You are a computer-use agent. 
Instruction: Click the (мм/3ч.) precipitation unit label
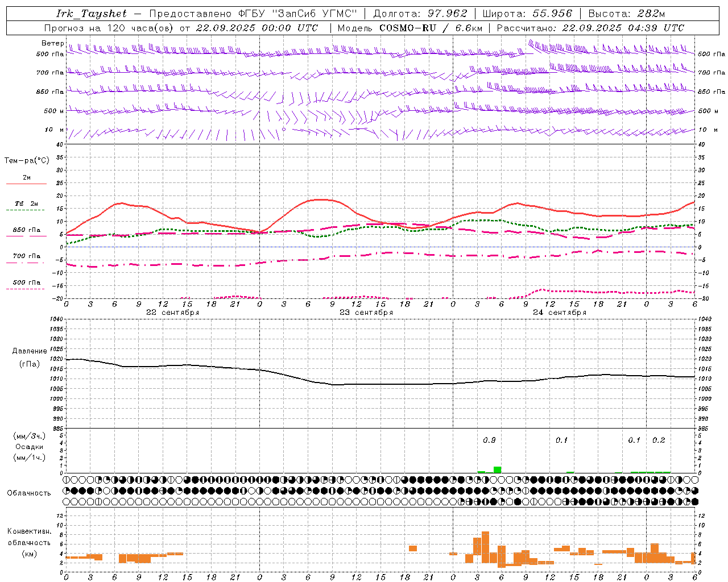coord(30,436)
